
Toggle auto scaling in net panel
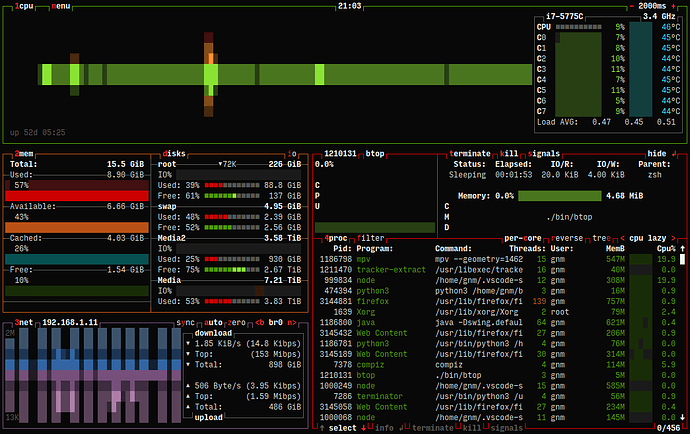click(x=213, y=323)
